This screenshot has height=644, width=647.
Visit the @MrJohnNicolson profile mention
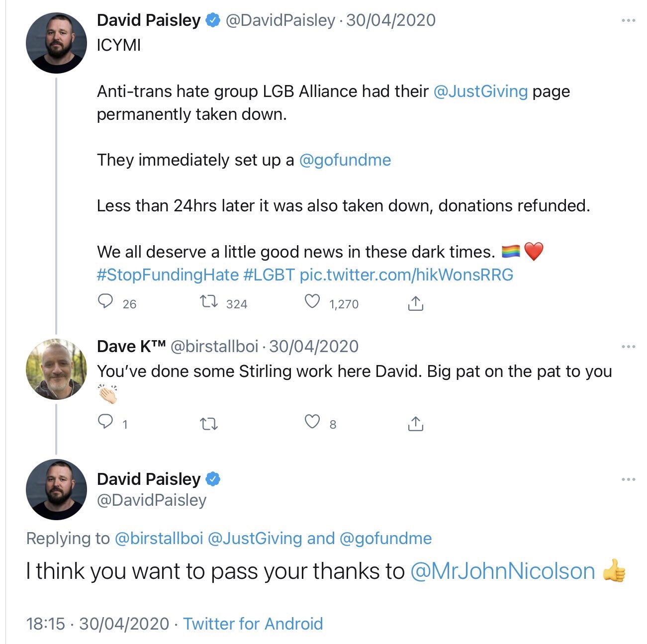(502, 571)
